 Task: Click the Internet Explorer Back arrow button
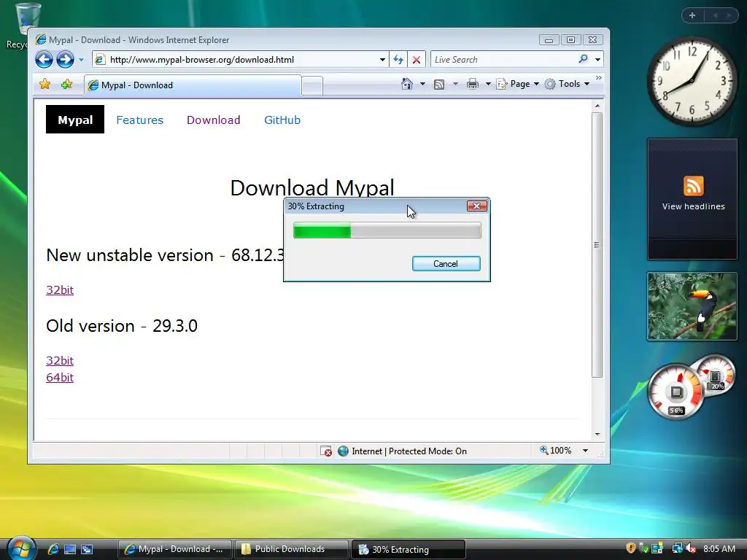[x=44, y=60]
